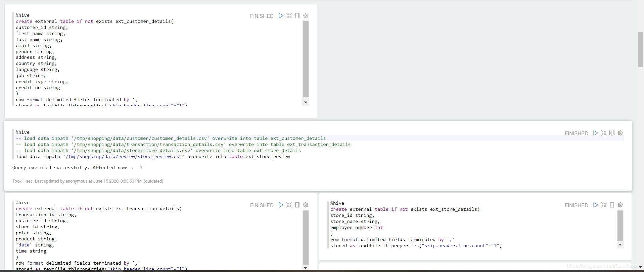Click scrollbar thumb in ext_transaction_details editor

point(306,237)
